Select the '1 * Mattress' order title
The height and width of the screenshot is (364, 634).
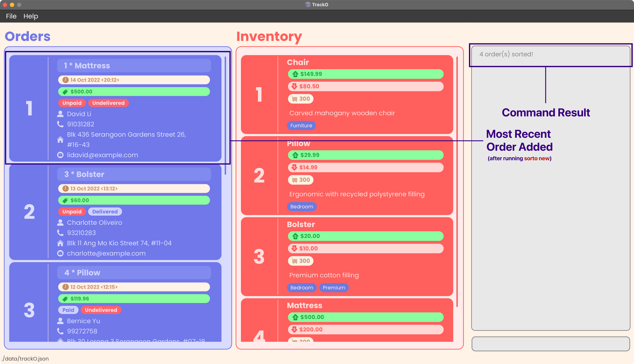(x=87, y=65)
